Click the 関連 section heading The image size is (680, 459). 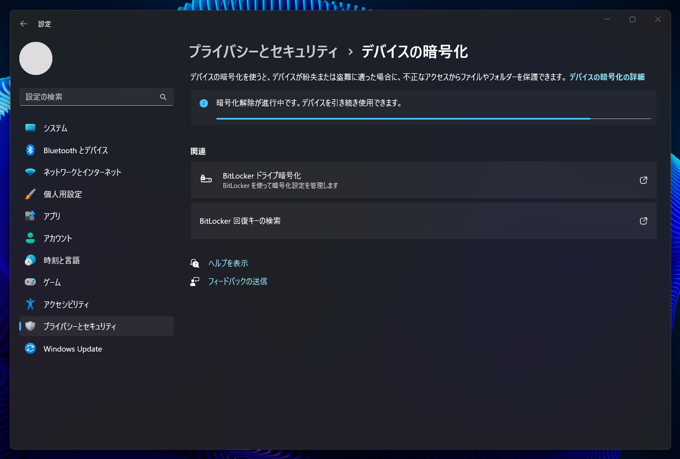click(x=198, y=151)
